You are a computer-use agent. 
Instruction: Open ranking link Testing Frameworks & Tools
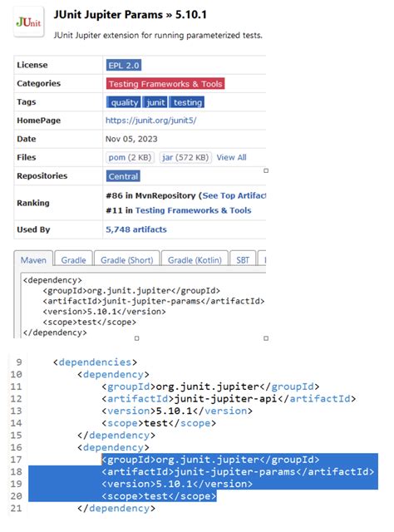pos(193,210)
